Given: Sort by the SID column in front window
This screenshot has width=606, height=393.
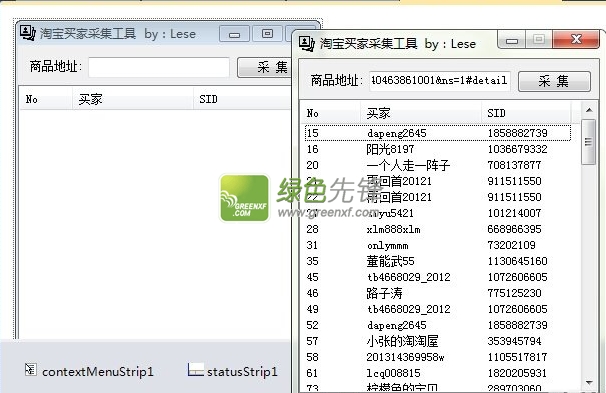Looking at the screenshot, I should (x=526, y=113).
